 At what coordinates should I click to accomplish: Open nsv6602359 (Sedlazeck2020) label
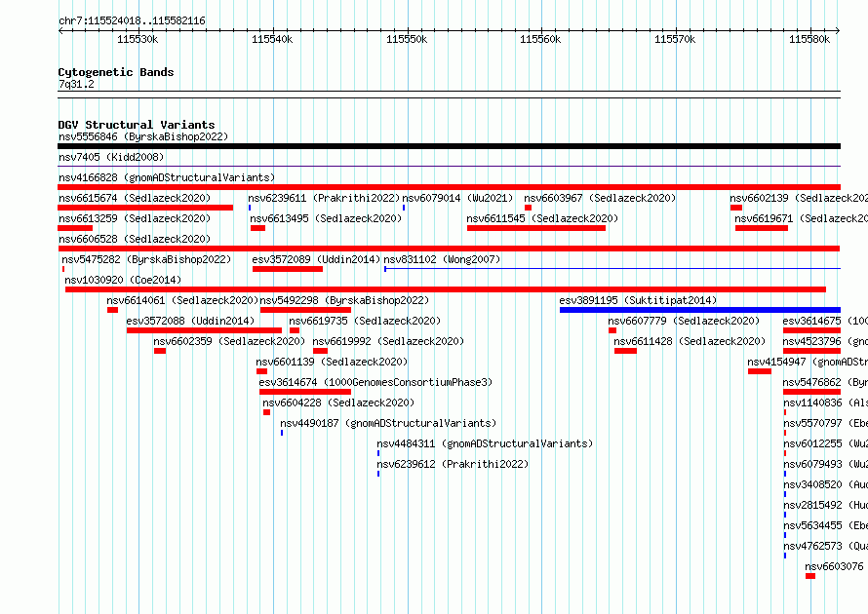(x=229, y=341)
